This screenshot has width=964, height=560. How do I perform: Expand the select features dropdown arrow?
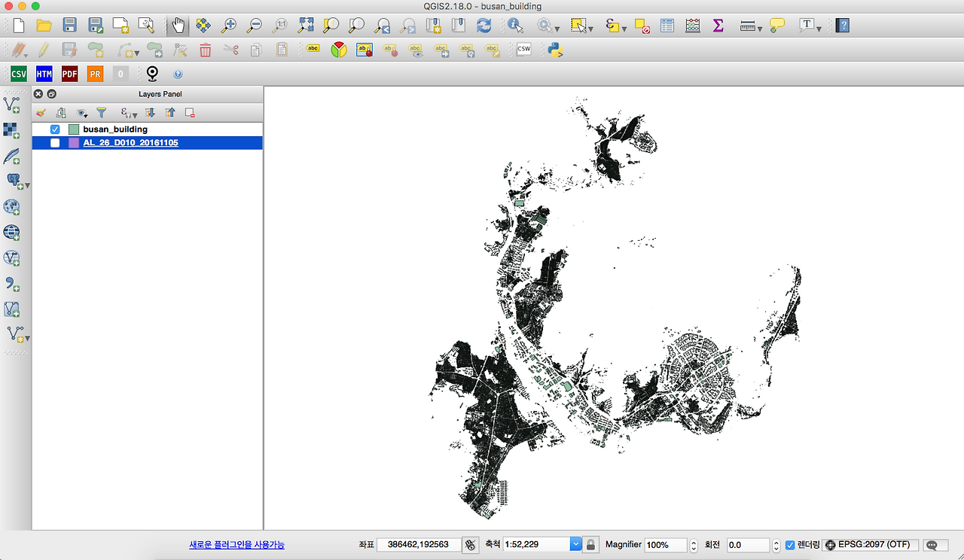[x=591, y=29]
